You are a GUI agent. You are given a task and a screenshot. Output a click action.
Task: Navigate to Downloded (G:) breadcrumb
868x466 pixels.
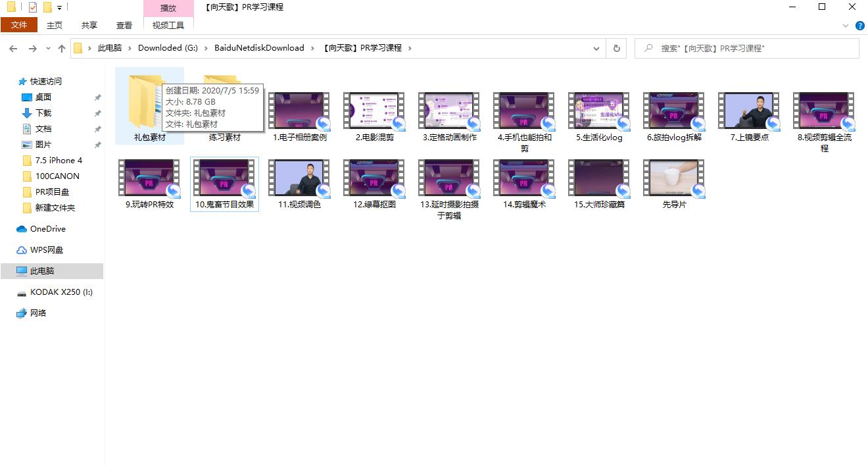[x=168, y=48]
